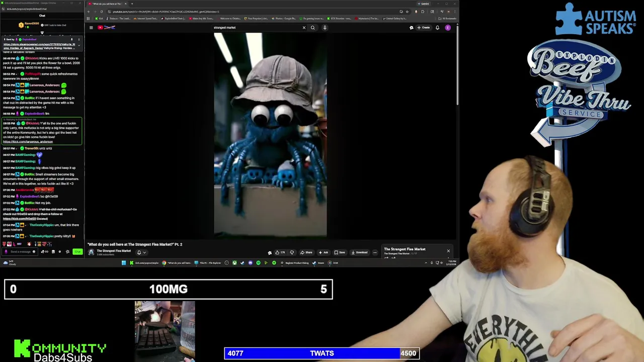The height and width of the screenshot is (362, 644).
Task: Open The Strangest Flea Market channel avatar
Action: click(91, 252)
